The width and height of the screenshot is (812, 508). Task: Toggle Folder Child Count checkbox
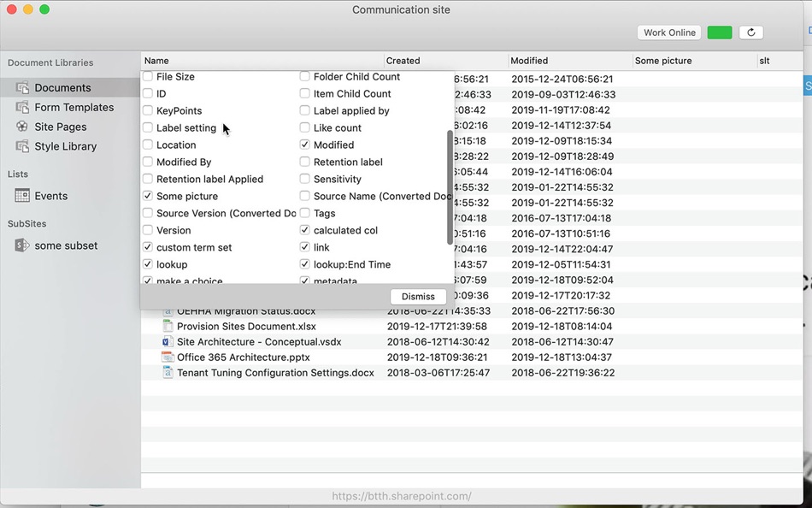click(x=304, y=76)
